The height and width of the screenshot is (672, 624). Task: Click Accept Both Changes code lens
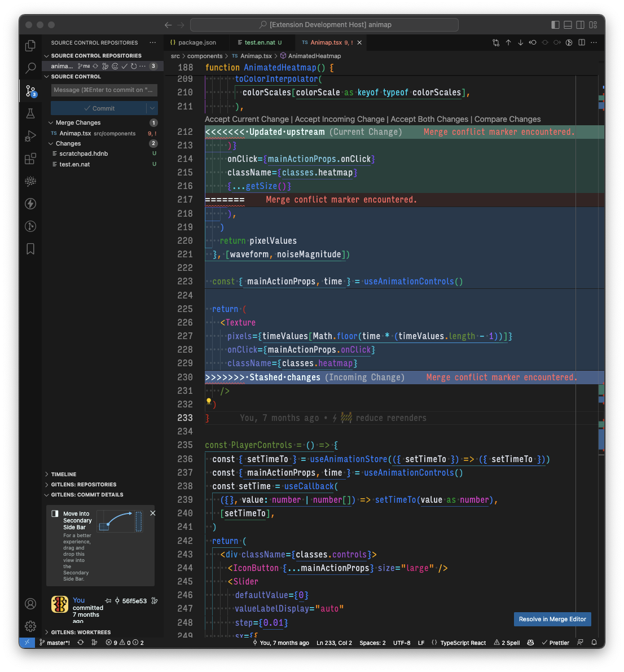coord(429,120)
